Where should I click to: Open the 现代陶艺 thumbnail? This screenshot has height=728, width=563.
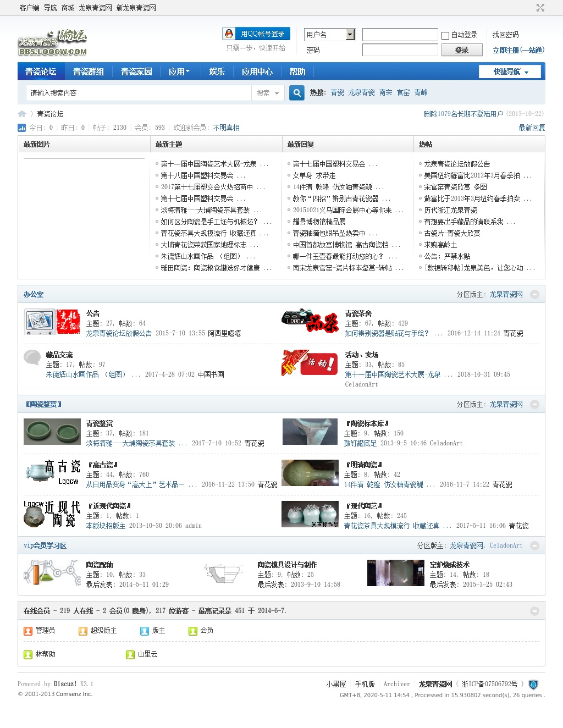tap(310, 514)
